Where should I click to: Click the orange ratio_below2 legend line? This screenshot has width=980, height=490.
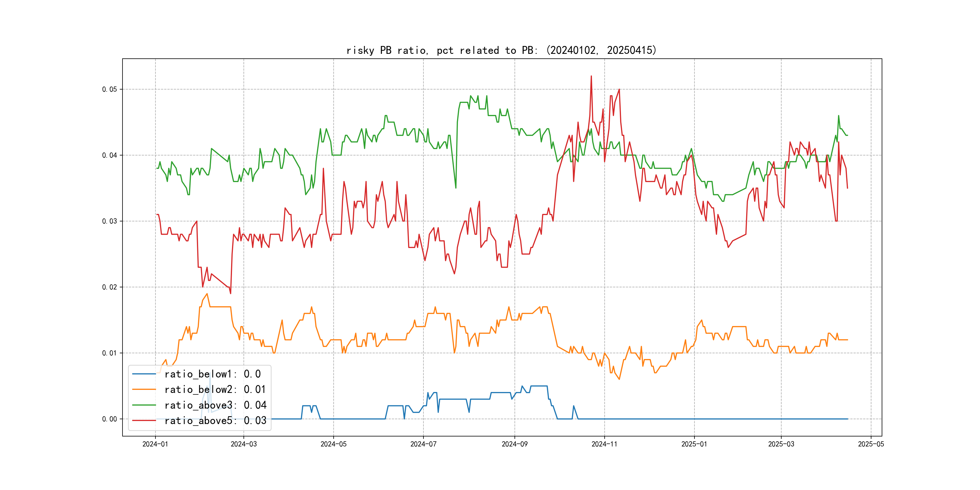(x=144, y=390)
